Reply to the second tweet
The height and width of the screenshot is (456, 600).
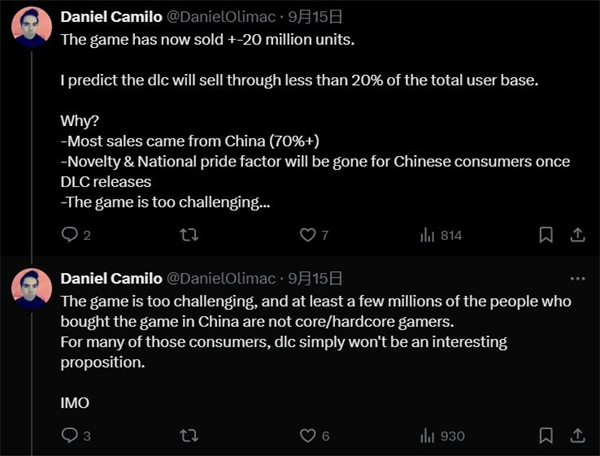point(69,435)
